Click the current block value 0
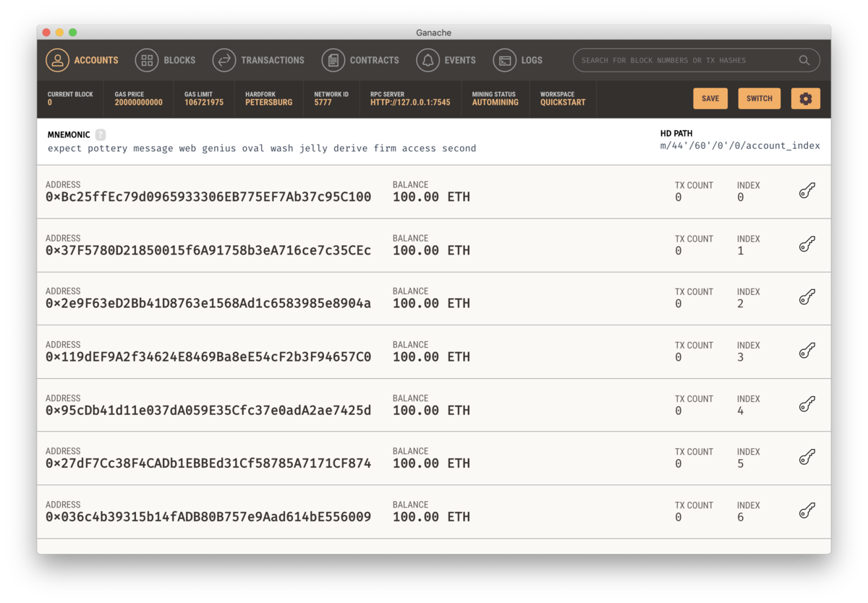 click(x=50, y=103)
